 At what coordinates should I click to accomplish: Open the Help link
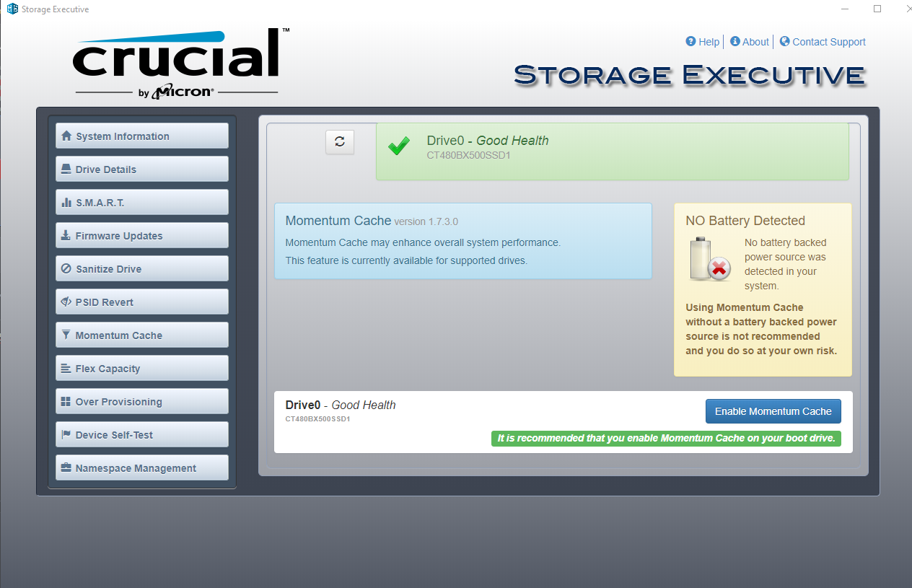(709, 42)
